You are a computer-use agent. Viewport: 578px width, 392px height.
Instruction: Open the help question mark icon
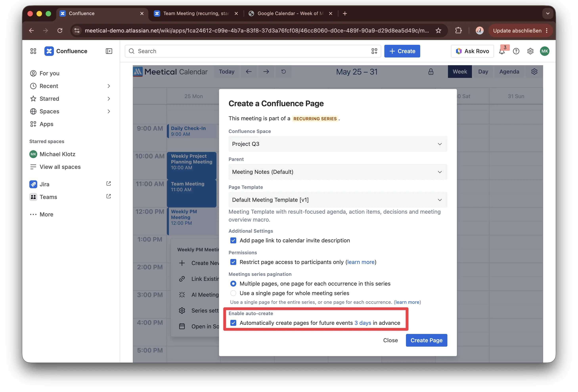point(516,51)
